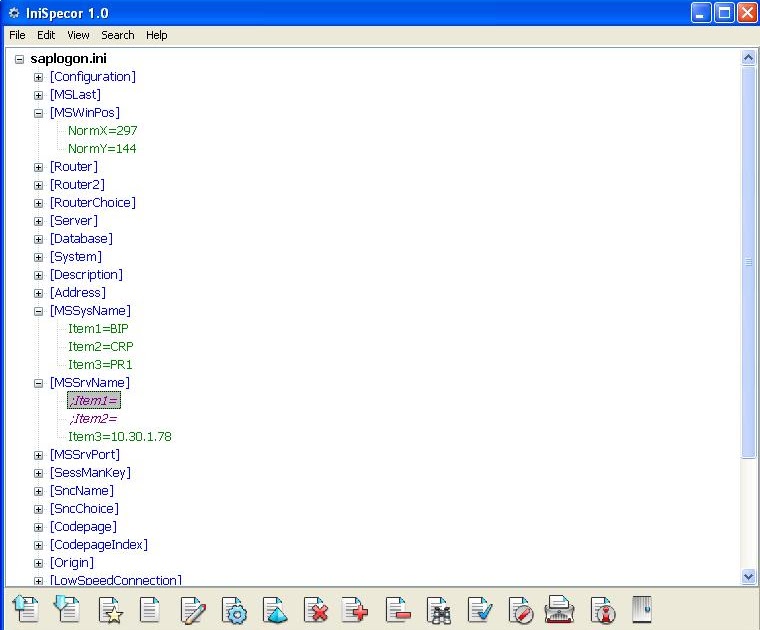Open the Search menu
The height and width of the screenshot is (630, 760).
pos(118,35)
